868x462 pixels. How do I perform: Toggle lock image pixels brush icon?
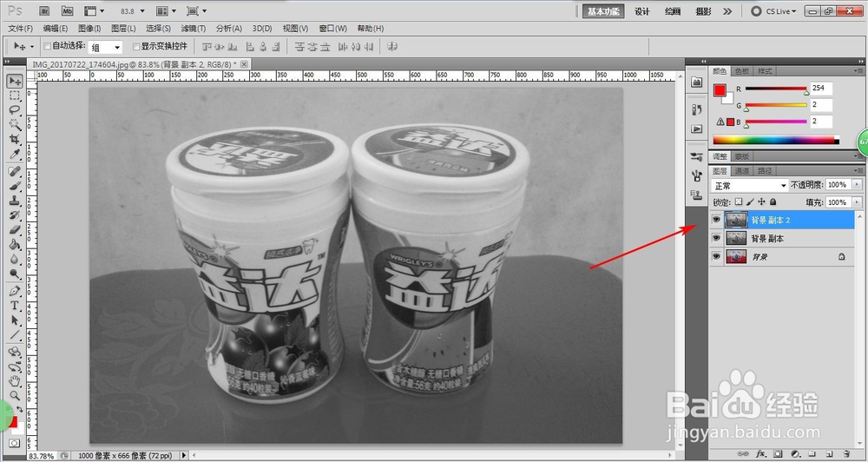750,202
